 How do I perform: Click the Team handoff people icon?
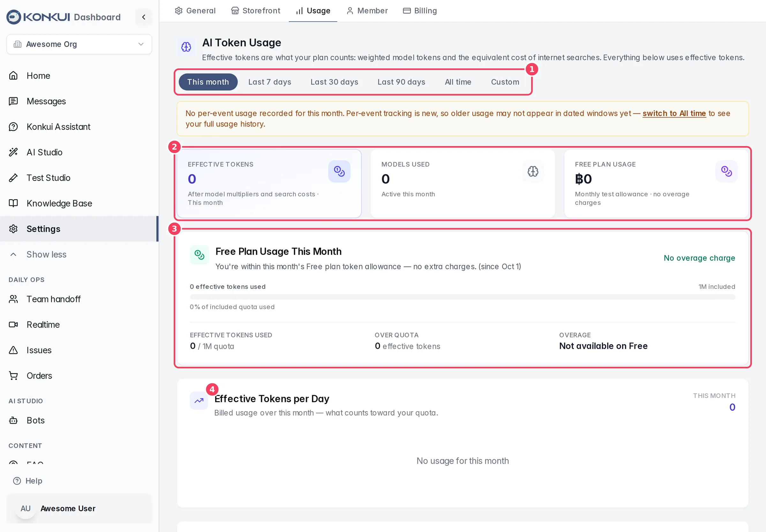click(13, 299)
